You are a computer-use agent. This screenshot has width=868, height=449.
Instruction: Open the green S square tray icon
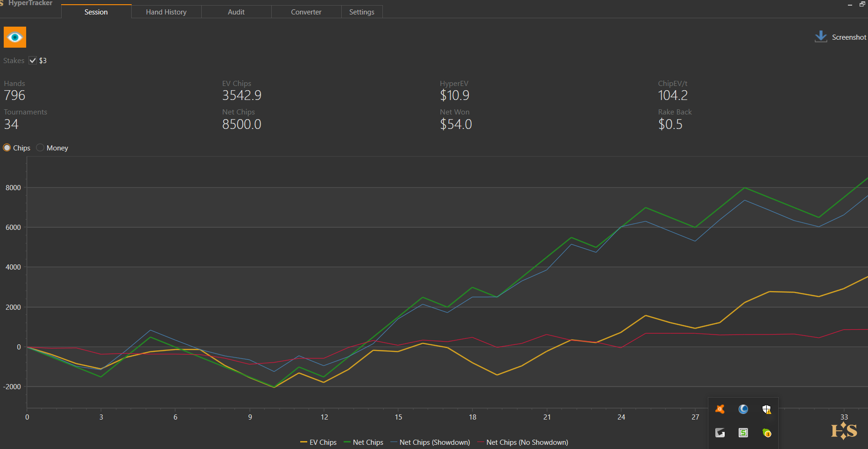pyautogui.click(x=743, y=433)
